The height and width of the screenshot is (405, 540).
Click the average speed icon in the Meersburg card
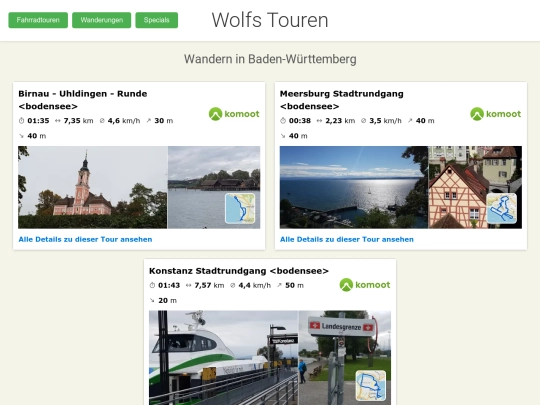pyautogui.click(x=363, y=121)
